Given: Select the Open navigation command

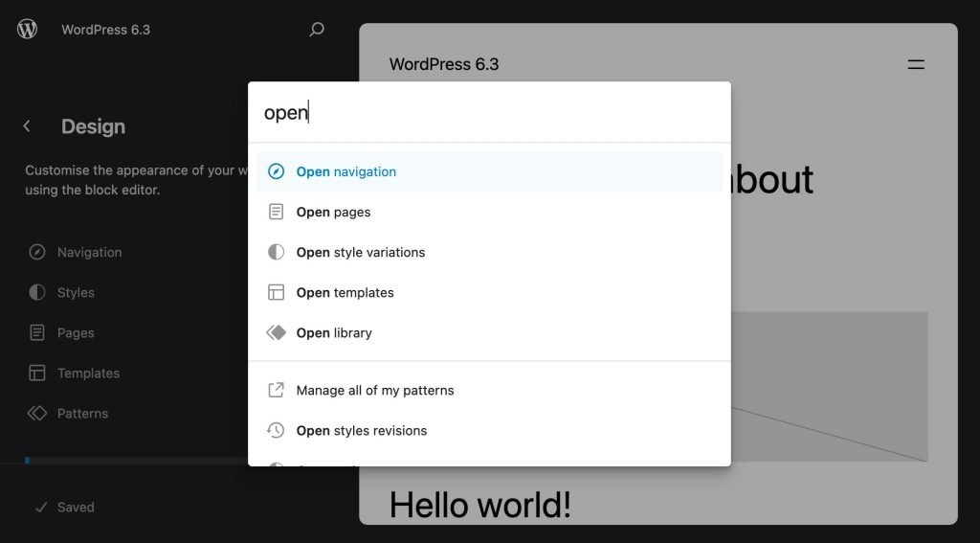Looking at the screenshot, I should [489, 171].
